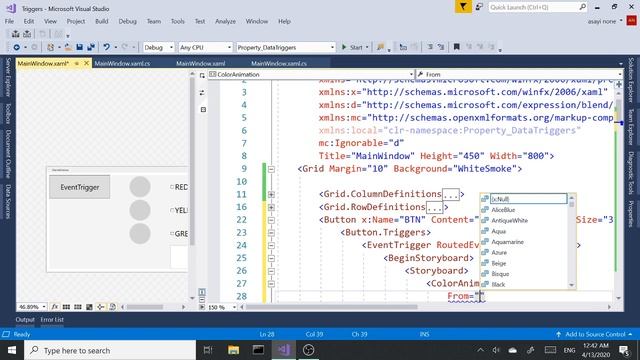Click the bookmark toggle icon in toolbar
This screenshot has height=360, width=640.
456,47
